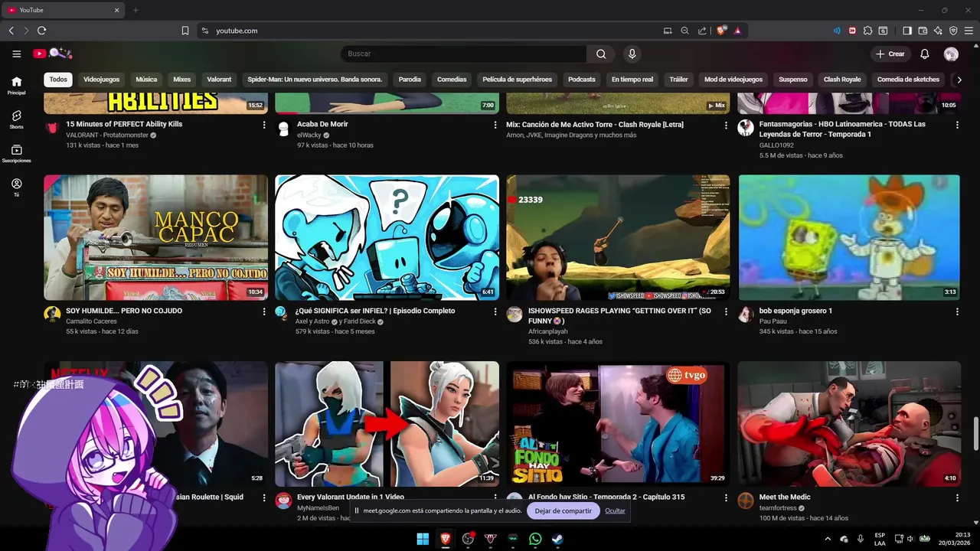Reload the page

point(41,31)
